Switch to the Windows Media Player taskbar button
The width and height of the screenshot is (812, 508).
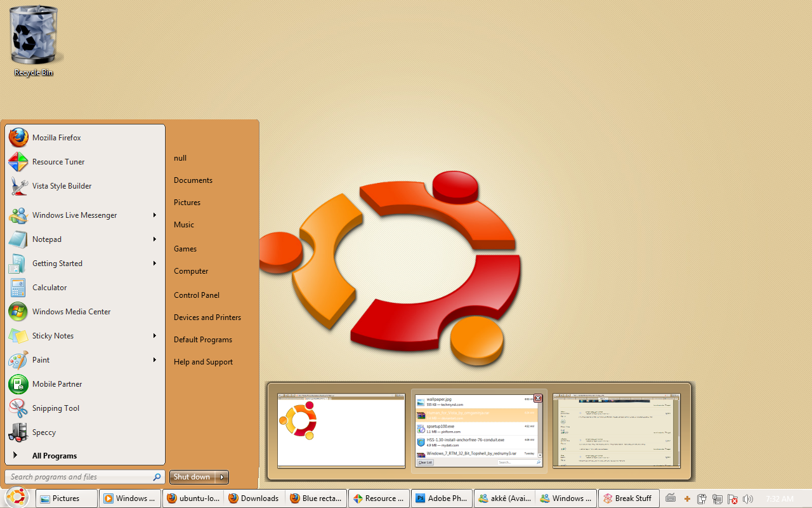[129, 498]
